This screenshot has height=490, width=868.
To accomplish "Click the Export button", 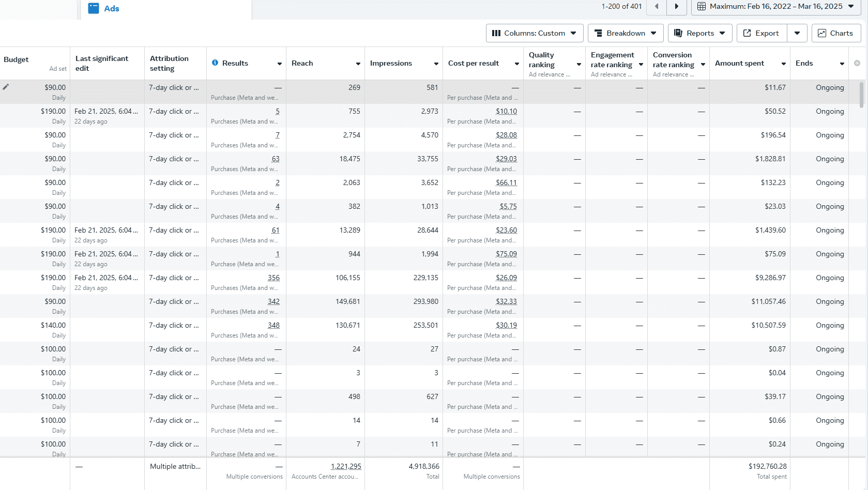I will [762, 33].
